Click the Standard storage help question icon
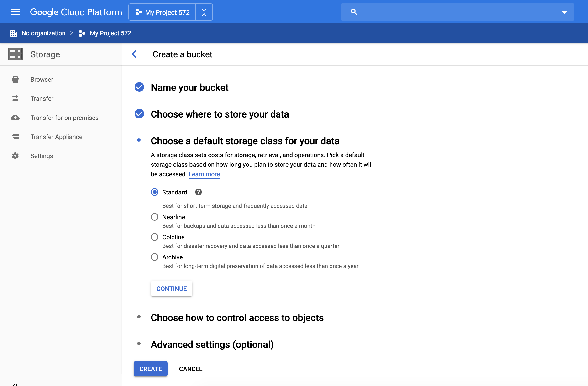This screenshot has height=386, width=588. tap(198, 192)
